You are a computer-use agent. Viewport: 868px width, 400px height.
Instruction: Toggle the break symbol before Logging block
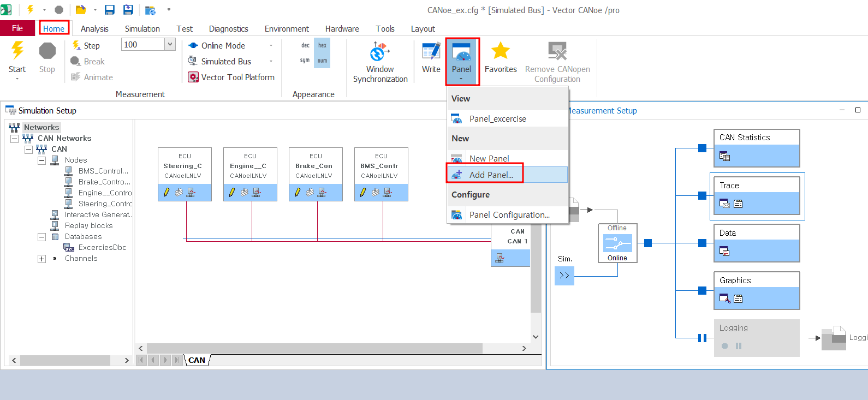[703, 338]
